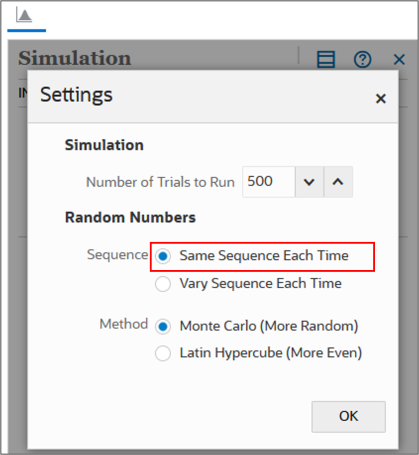Screen dimensions: 419x455
Task: Click the 'Random Numbers' section heading
Action: [x=130, y=217]
